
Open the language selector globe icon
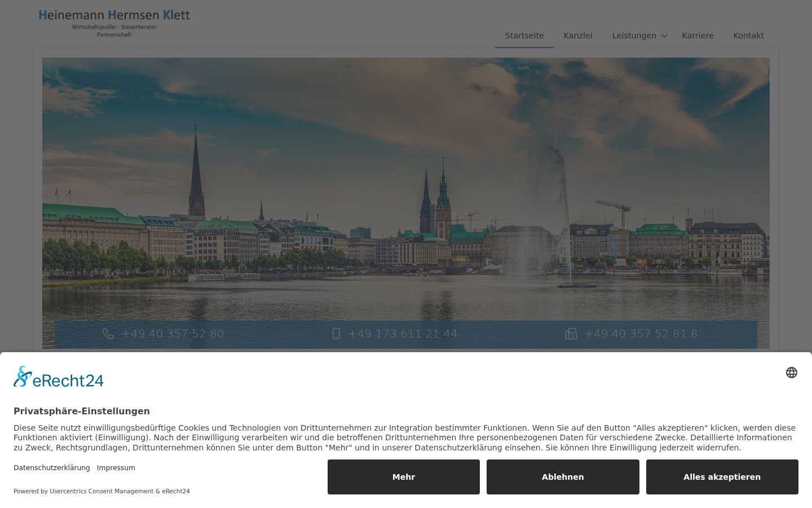pos(792,373)
